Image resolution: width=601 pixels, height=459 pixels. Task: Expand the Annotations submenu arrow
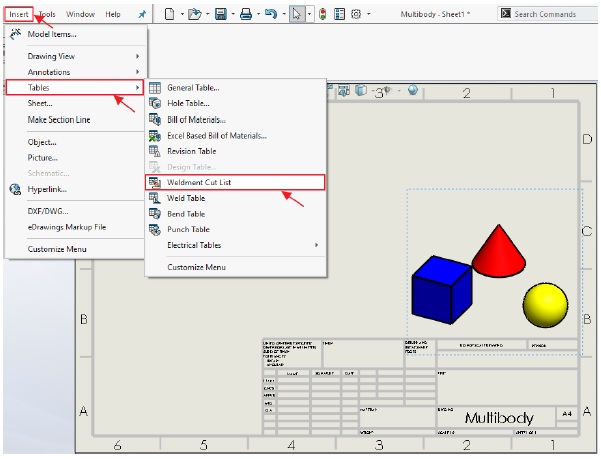[137, 72]
